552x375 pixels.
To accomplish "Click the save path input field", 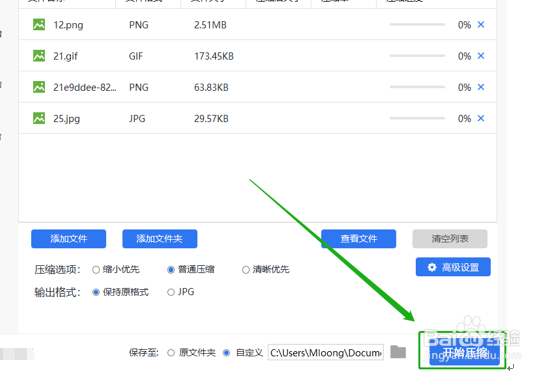I will pyautogui.click(x=326, y=352).
